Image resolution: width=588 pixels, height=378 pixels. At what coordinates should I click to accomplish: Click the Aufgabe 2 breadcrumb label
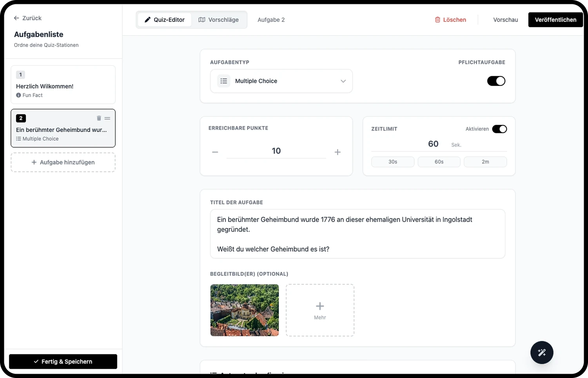coord(271,20)
